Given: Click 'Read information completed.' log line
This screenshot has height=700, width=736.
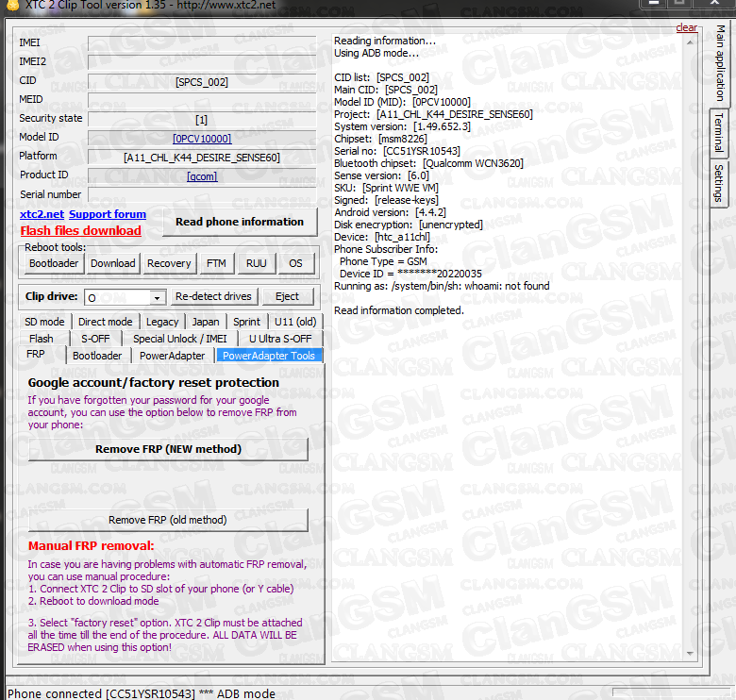Looking at the screenshot, I should [399, 310].
